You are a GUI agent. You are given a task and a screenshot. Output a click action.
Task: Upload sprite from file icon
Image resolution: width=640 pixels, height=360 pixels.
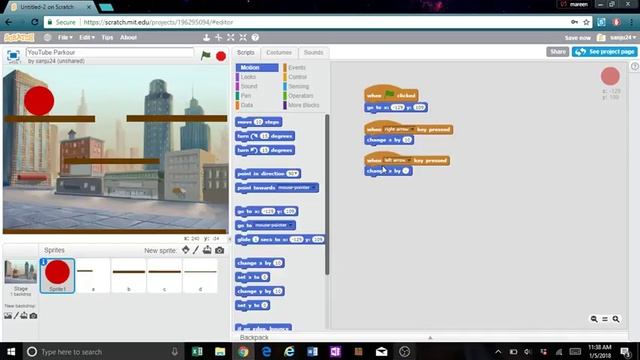pyautogui.click(x=207, y=250)
